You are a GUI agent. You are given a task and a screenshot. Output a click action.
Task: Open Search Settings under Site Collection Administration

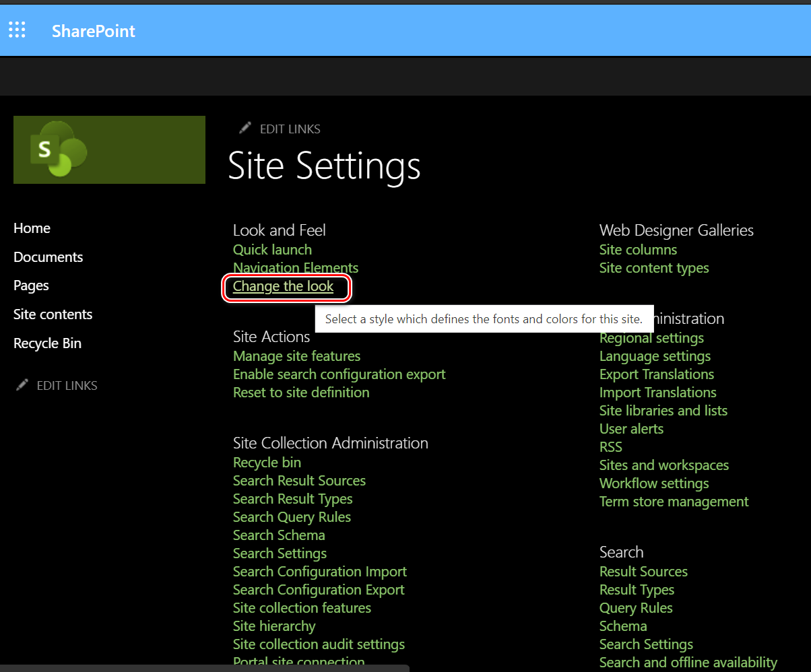[280, 553]
